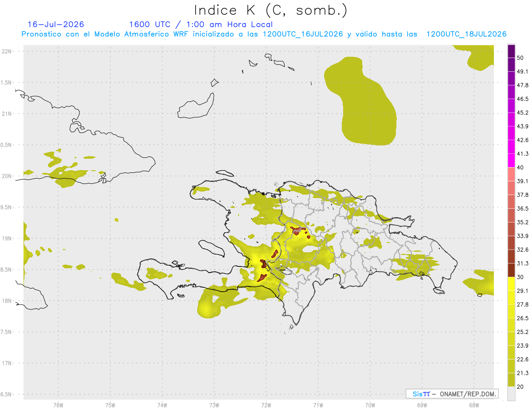Click the longitude axis label '76W'
This screenshot has width=532, height=411.
(x=58, y=405)
